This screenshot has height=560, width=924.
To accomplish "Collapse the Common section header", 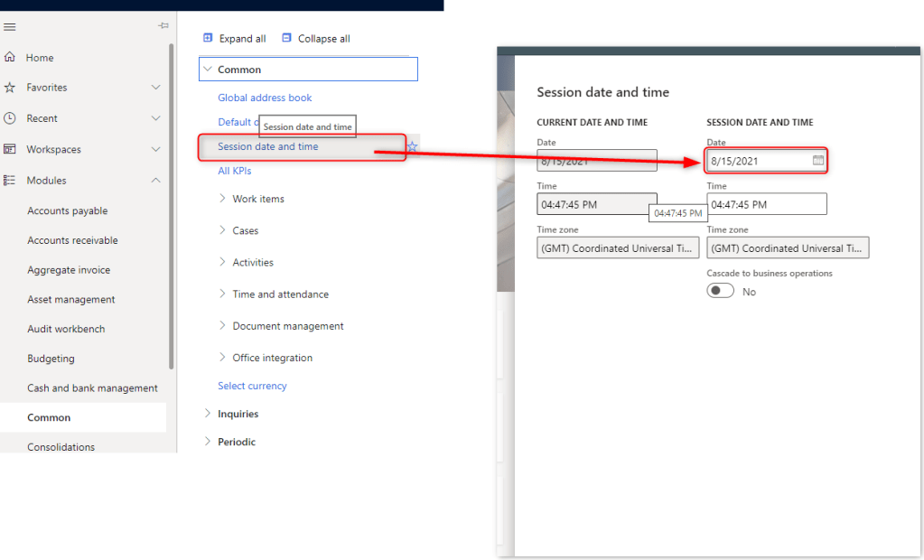I will [209, 70].
